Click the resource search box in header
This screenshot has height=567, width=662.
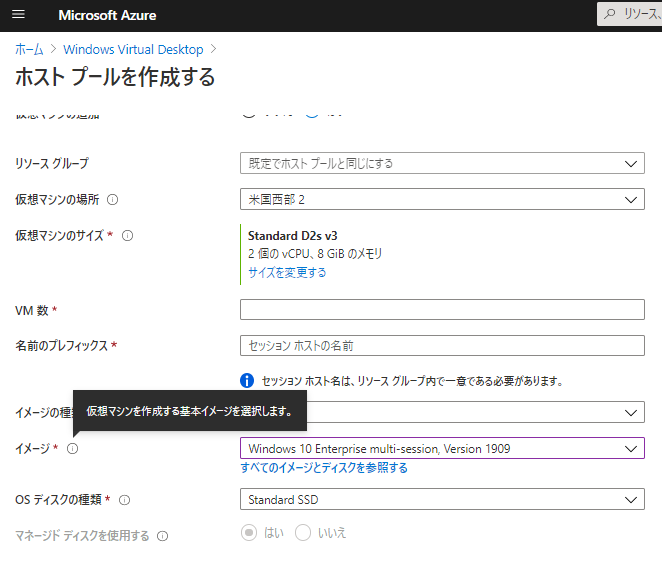coord(629,14)
